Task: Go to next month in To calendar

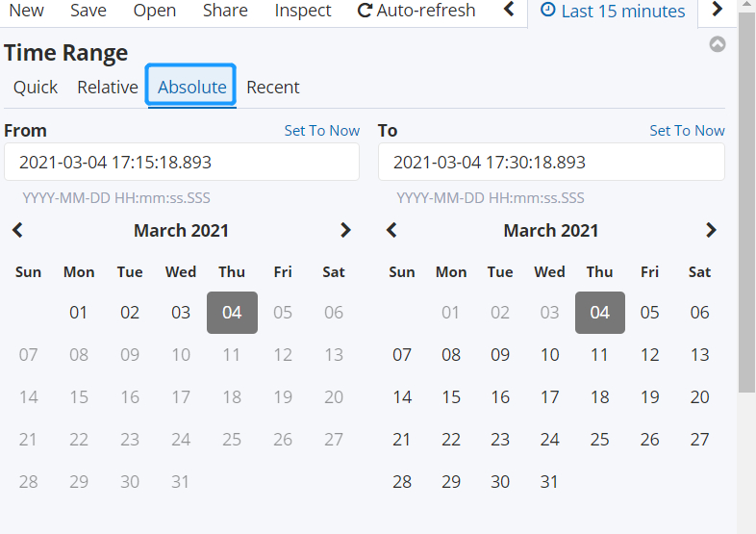Action: tap(711, 230)
